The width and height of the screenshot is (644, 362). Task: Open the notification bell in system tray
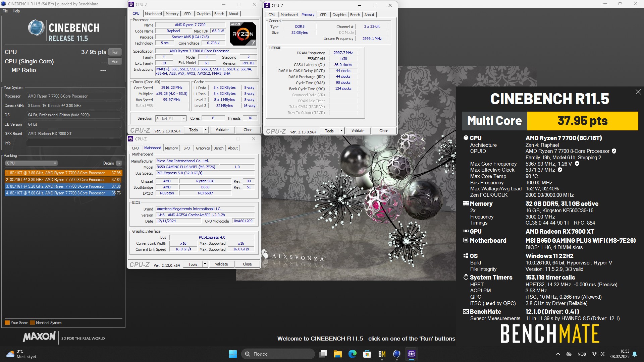point(635,354)
